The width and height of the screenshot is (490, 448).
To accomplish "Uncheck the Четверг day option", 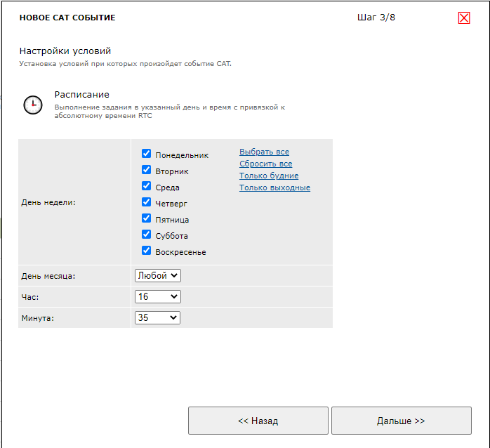I will pos(147,202).
